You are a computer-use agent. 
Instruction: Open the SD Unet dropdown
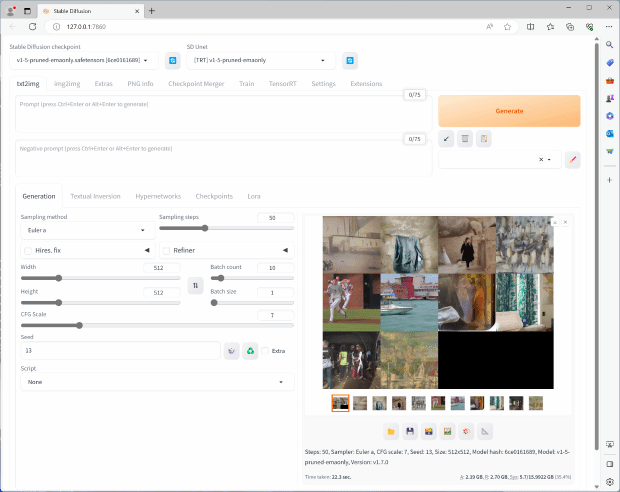[261, 61]
